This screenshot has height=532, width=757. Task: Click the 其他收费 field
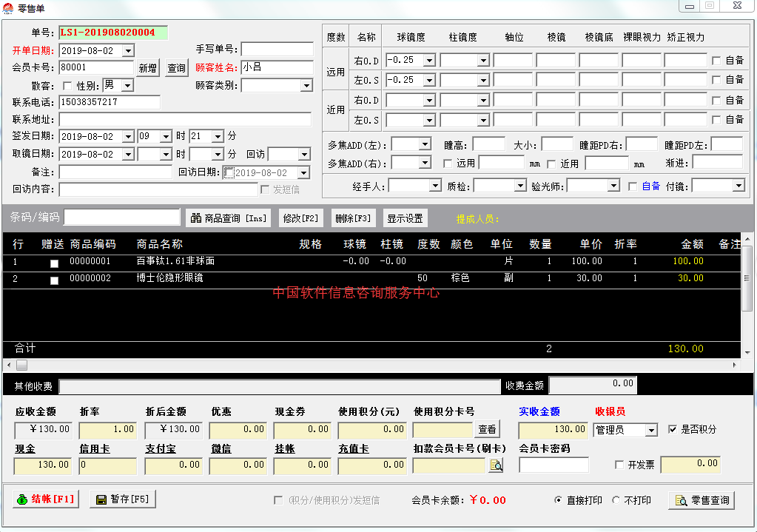point(280,386)
